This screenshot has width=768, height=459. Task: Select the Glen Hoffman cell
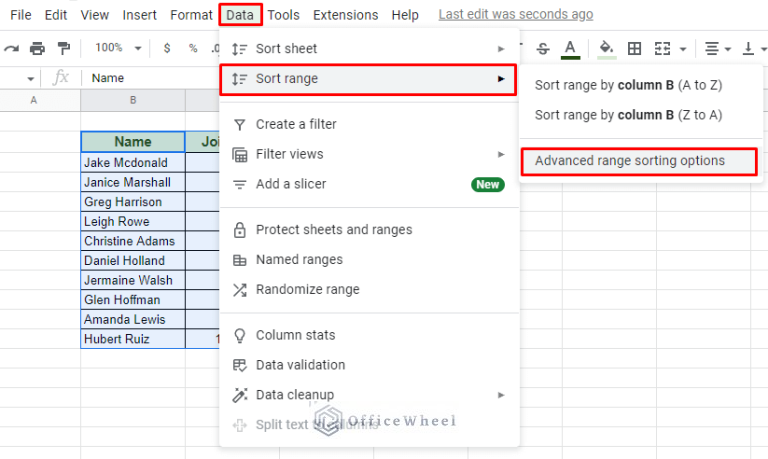(133, 299)
